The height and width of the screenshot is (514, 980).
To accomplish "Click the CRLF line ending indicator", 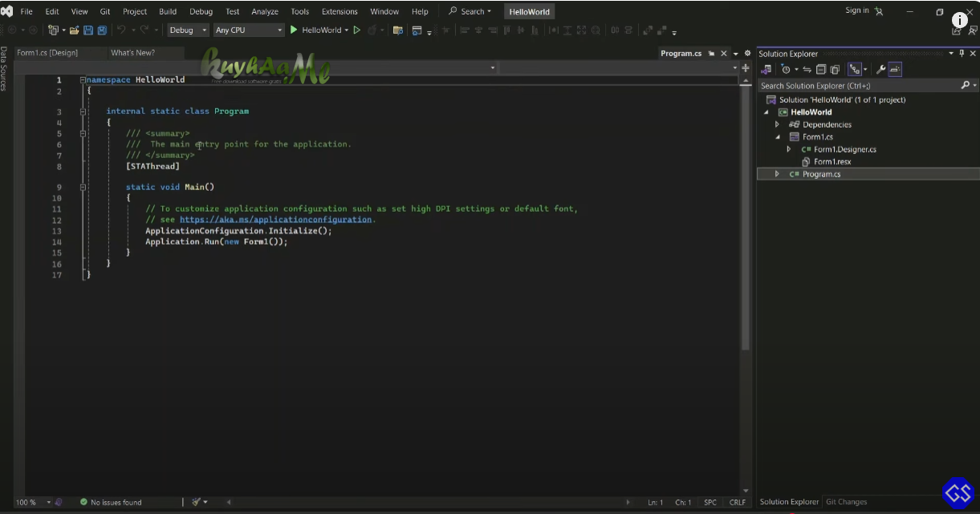I will [737, 502].
